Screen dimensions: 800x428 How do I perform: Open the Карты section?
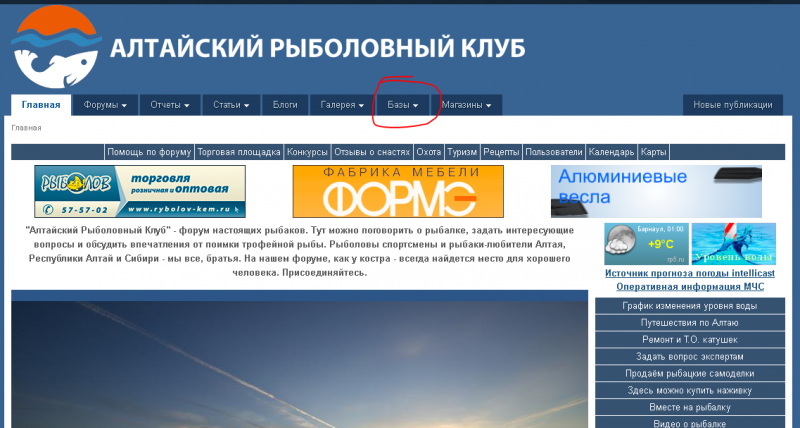pos(653,152)
